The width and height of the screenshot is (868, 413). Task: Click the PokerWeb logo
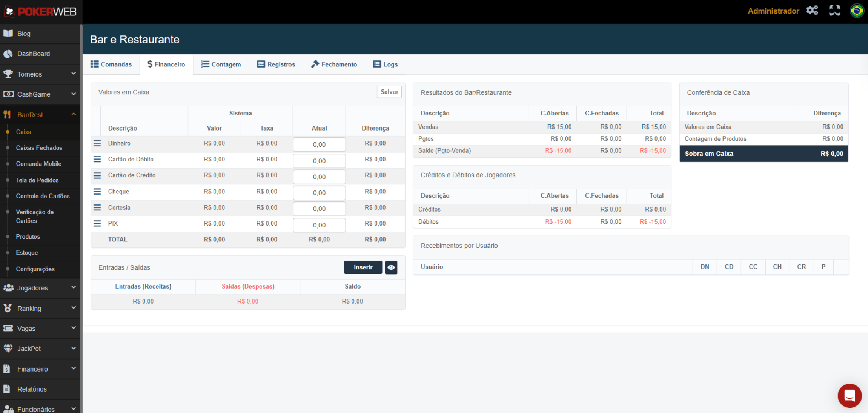[40, 12]
